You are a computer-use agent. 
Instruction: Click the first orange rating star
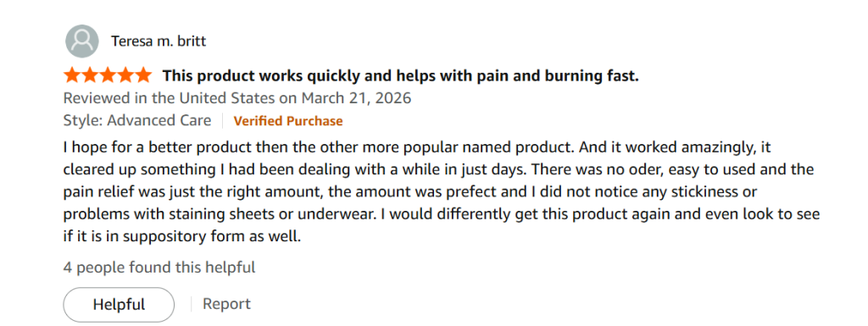point(73,75)
